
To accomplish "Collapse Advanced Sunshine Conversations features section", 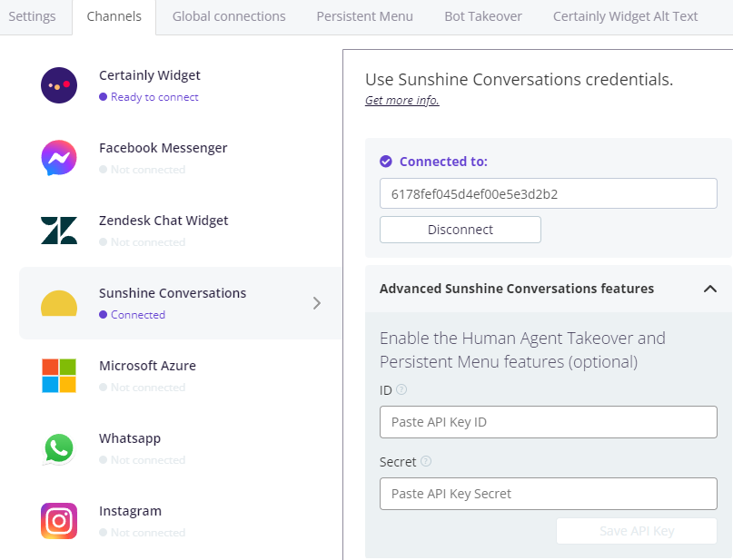I will [x=710, y=289].
